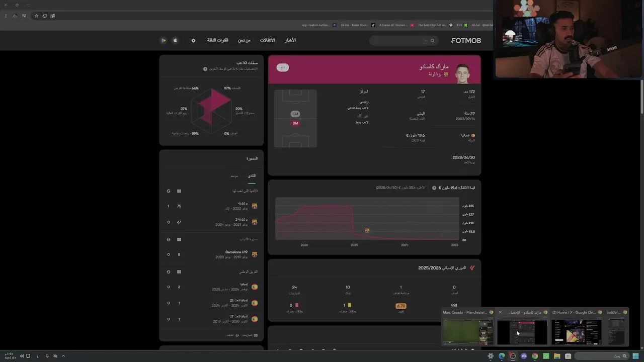
Task: Open the من نحن (About us) nav item
Action: click(244, 40)
